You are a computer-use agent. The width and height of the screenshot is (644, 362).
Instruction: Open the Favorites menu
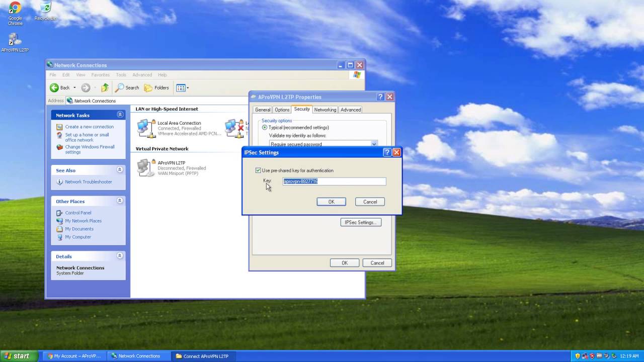pyautogui.click(x=100, y=75)
